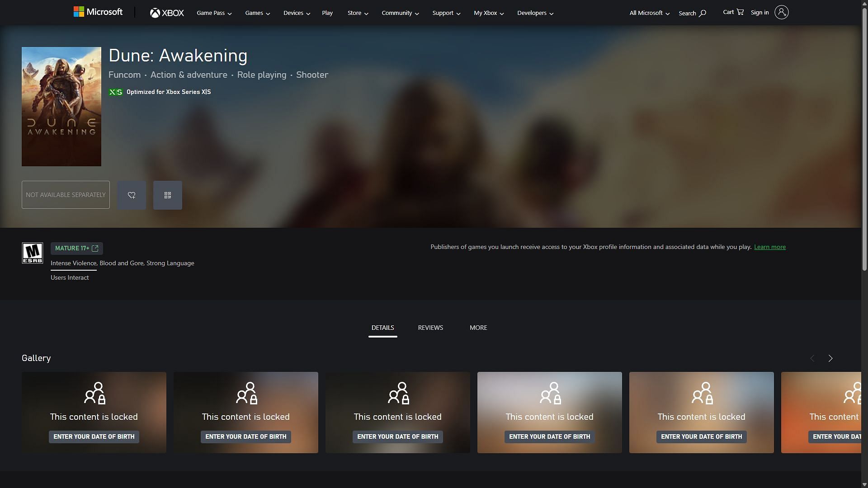This screenshot has height=488, width=868.
Task: Click the Xbox logo icon
Action: (x=155, y=13)
